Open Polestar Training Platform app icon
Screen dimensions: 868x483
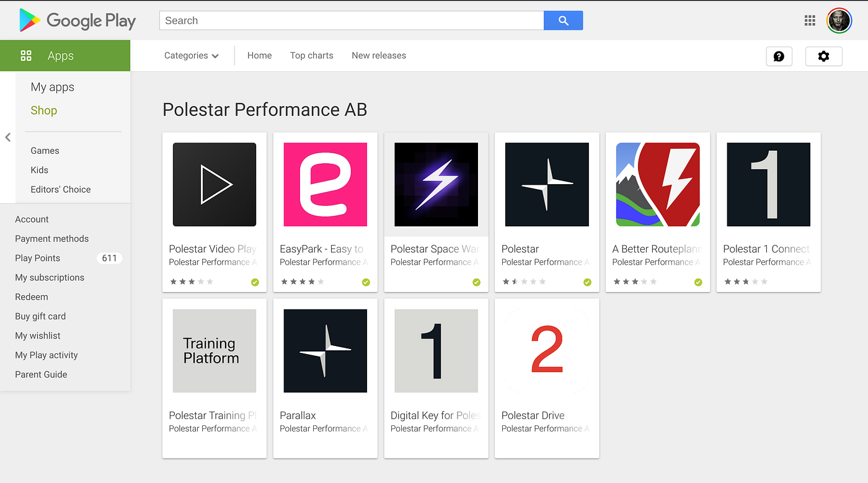[x=215, y=351]
